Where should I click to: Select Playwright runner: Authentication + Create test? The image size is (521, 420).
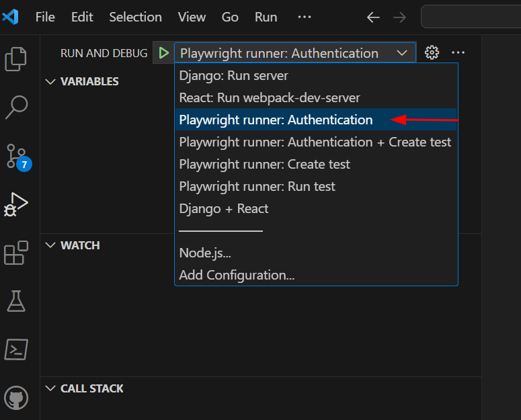(316, 142)
